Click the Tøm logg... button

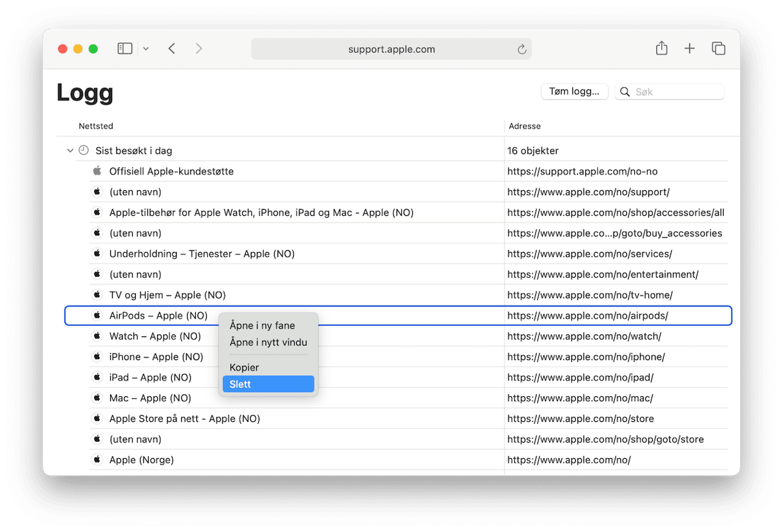pos(574,91)
